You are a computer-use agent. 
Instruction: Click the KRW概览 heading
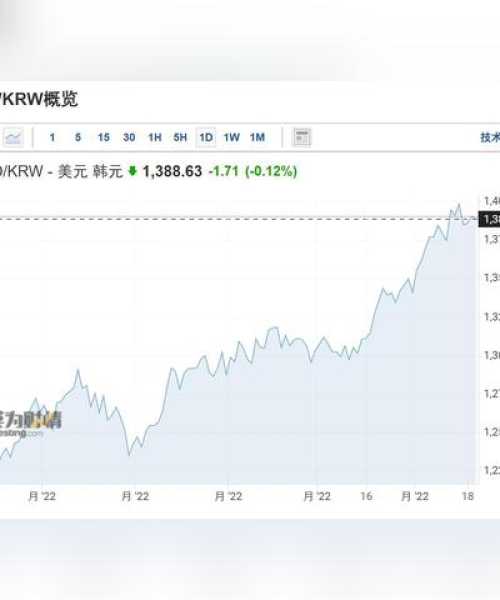(x=39, y=99)
